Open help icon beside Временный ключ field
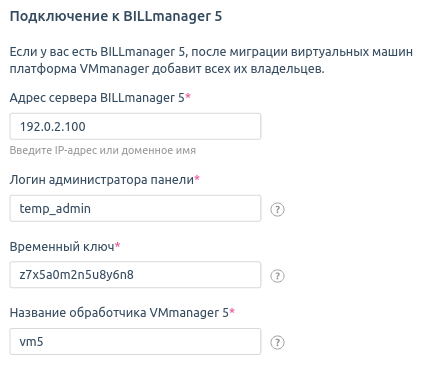 click(x=277, y=276)
